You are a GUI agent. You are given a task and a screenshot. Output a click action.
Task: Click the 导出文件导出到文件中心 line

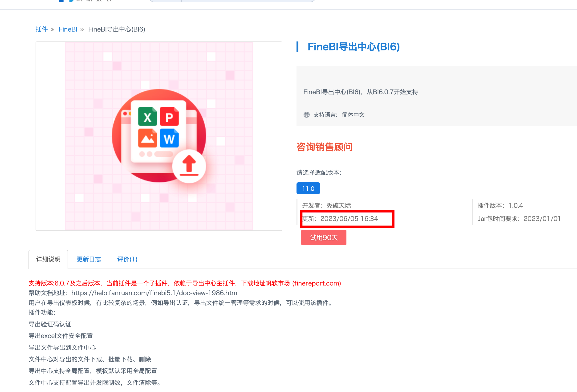coord(62,347)
